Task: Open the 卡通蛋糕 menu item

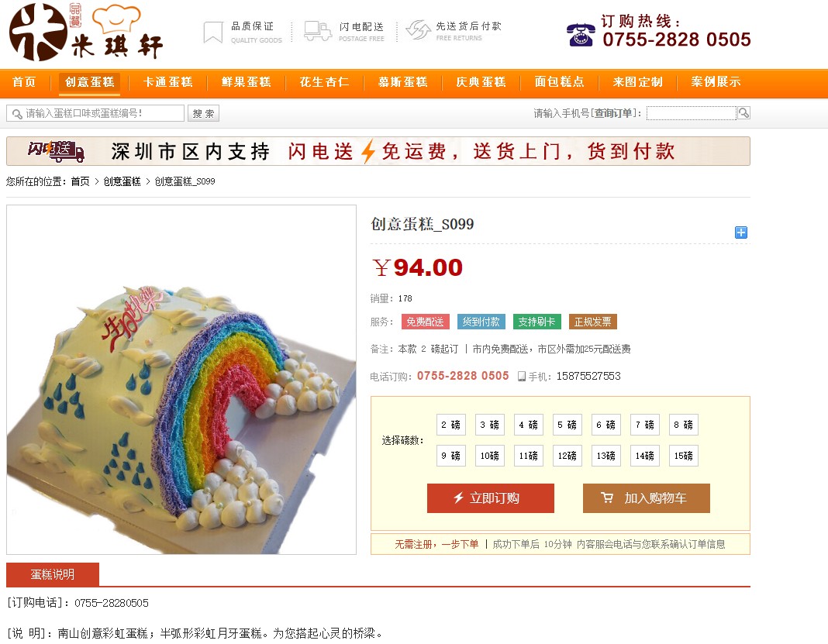Action: 168,82
